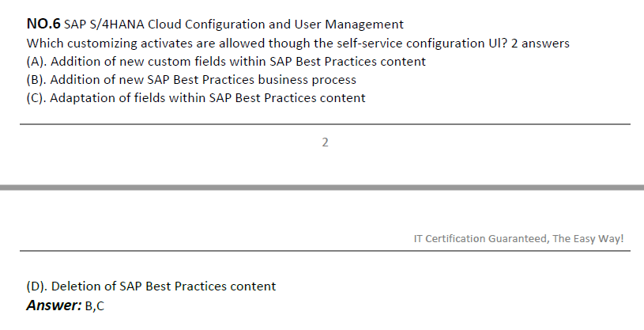Viewport: 644px width, 330px height.
Task: Click the bold "NO.6" question number
Action: [43, 25]
